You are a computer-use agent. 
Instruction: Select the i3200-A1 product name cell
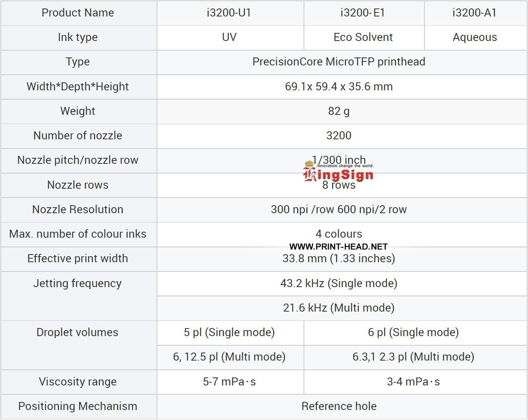pyautogui.click(x=475, y=13)
